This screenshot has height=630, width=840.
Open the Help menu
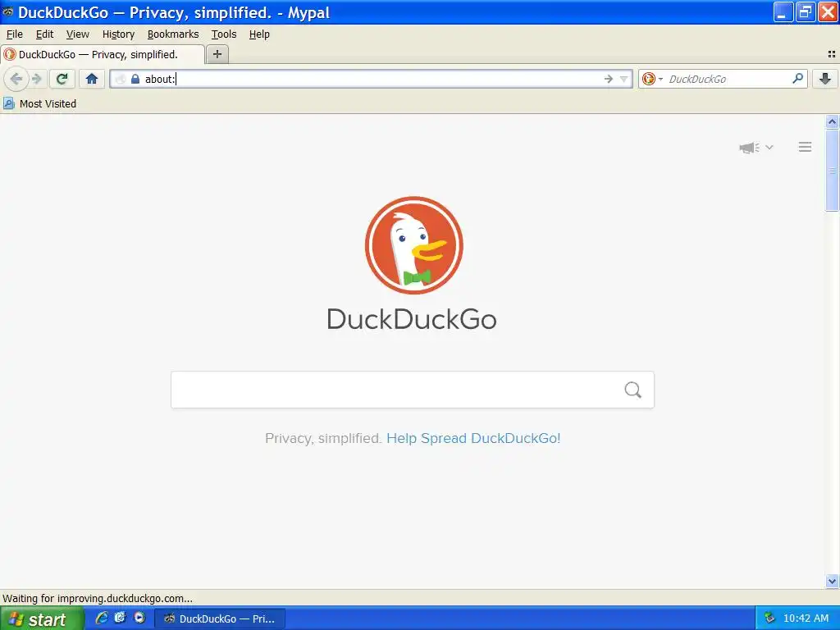coord(259,34)
